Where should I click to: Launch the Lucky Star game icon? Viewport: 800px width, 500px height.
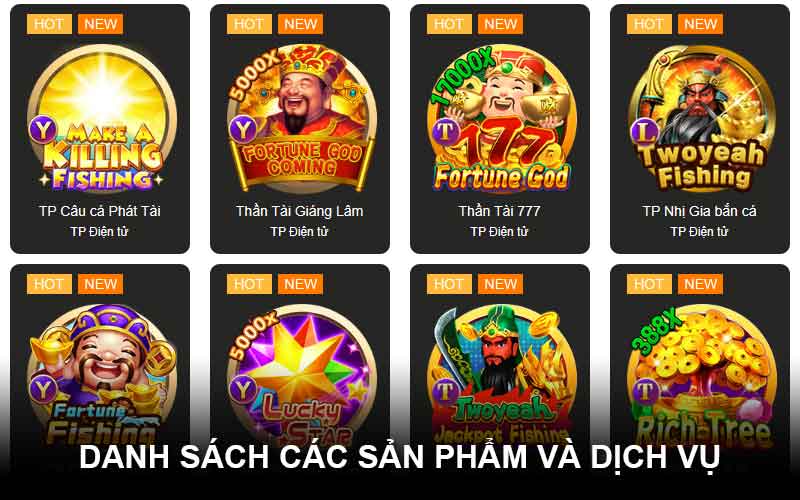pos(301,375)
